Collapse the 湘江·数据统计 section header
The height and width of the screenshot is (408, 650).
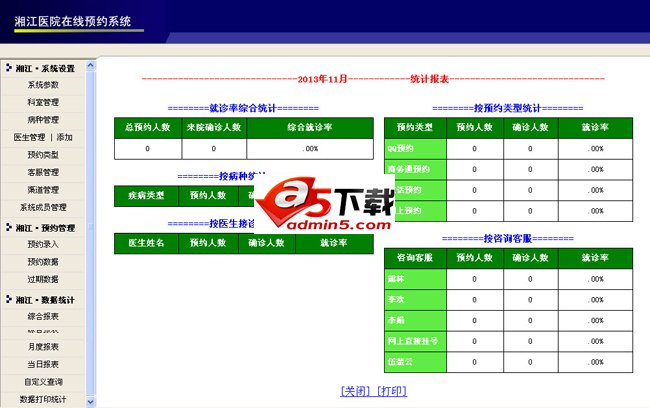[x=43, y=299]
